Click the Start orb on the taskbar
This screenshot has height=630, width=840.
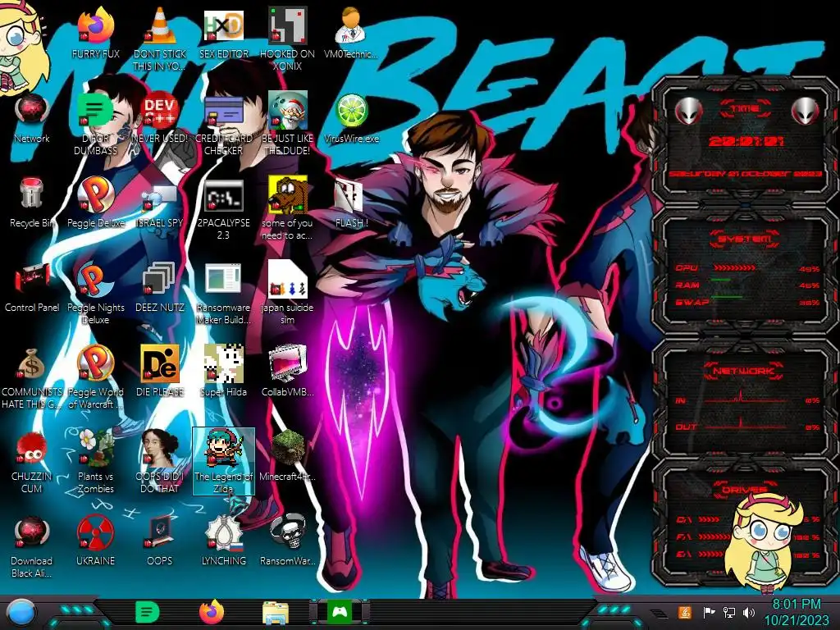tap(20, 613)
